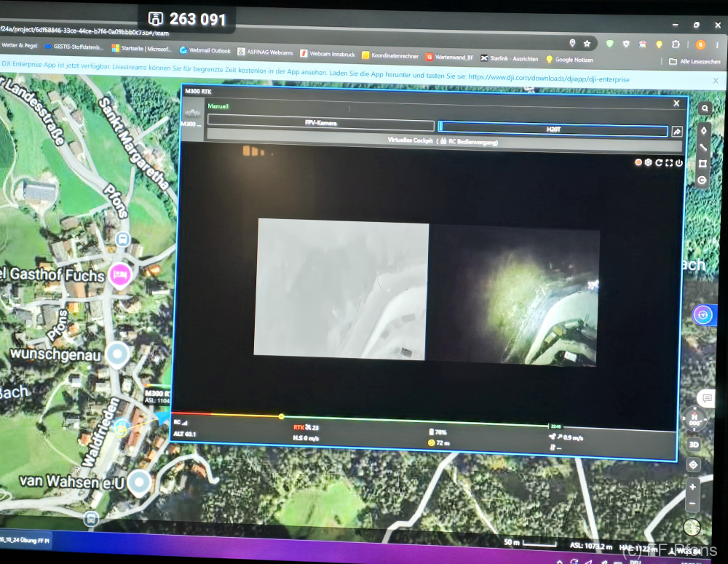Open the Alle Lesezeichen folder

point(695,61)
